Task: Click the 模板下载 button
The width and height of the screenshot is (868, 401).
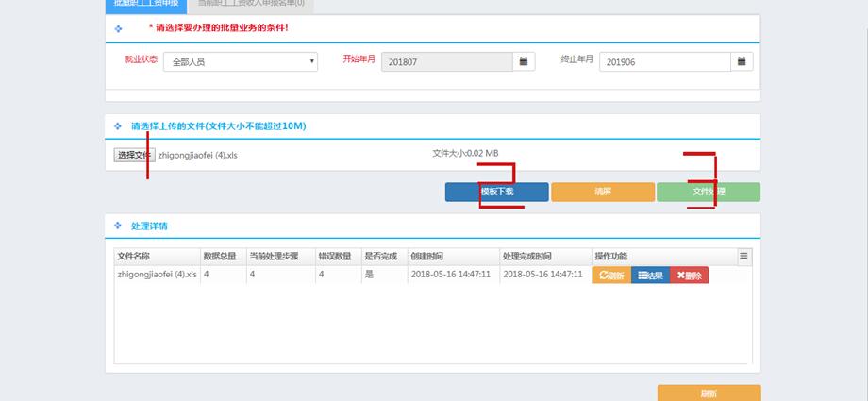Action: point(496,192)
